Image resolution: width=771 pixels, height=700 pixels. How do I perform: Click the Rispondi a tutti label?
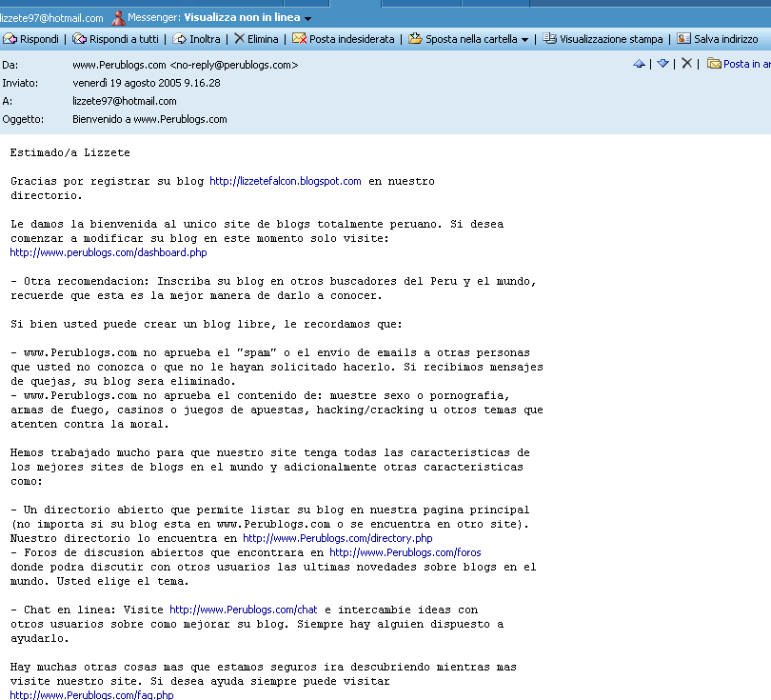pos(124,39)
